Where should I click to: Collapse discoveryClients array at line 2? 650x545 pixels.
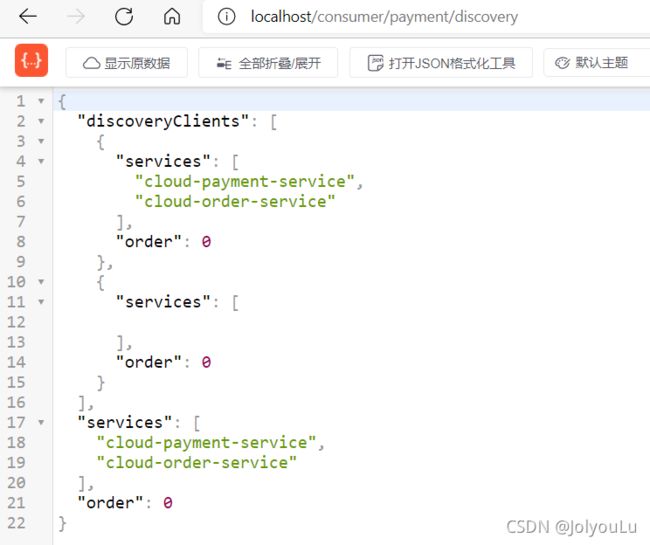coord(41,121)
